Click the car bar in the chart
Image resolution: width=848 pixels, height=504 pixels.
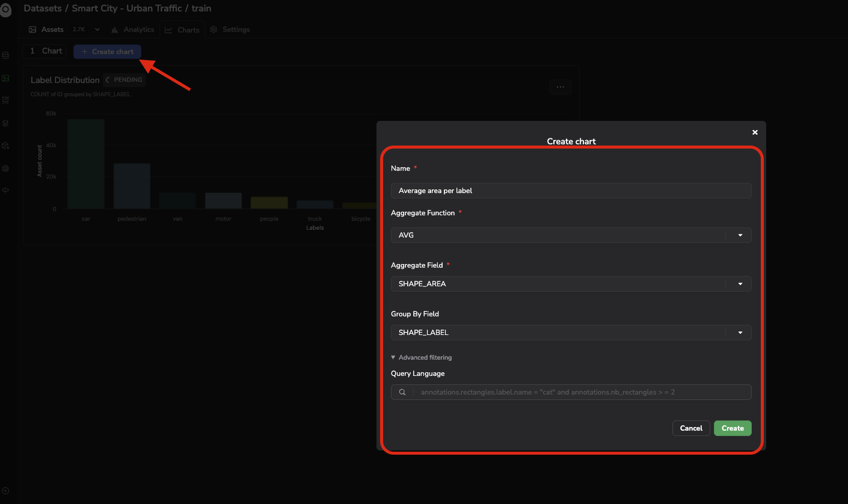point(86,164)
